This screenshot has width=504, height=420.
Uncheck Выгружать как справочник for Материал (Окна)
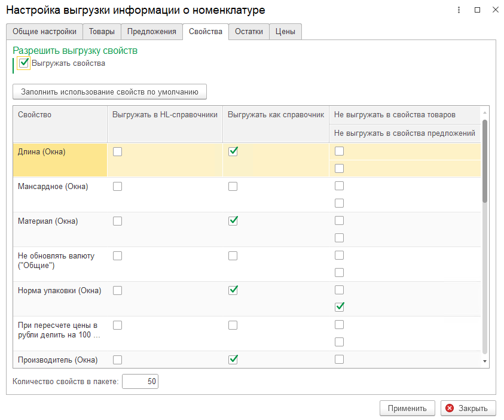[233, 221]
